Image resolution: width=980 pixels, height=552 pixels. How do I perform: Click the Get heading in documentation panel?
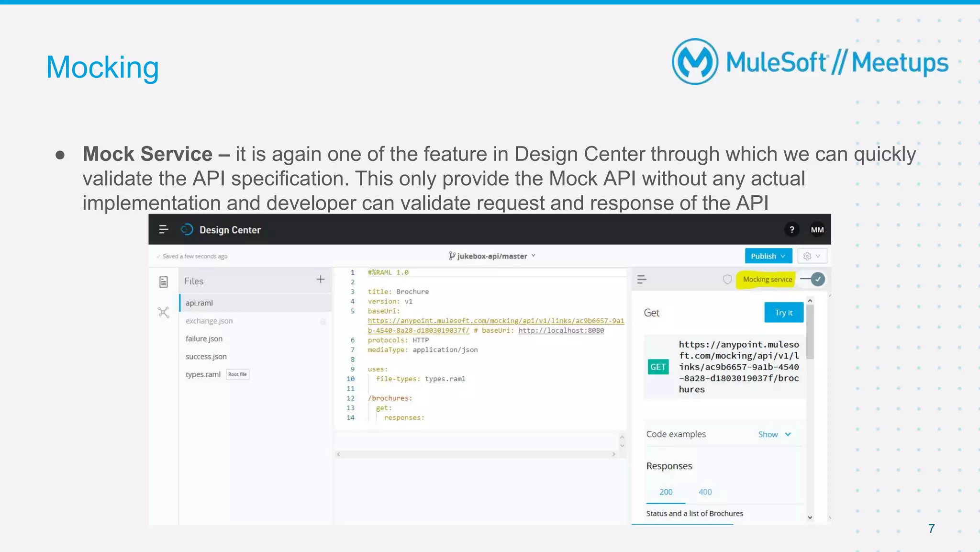(x=651, y=313)
